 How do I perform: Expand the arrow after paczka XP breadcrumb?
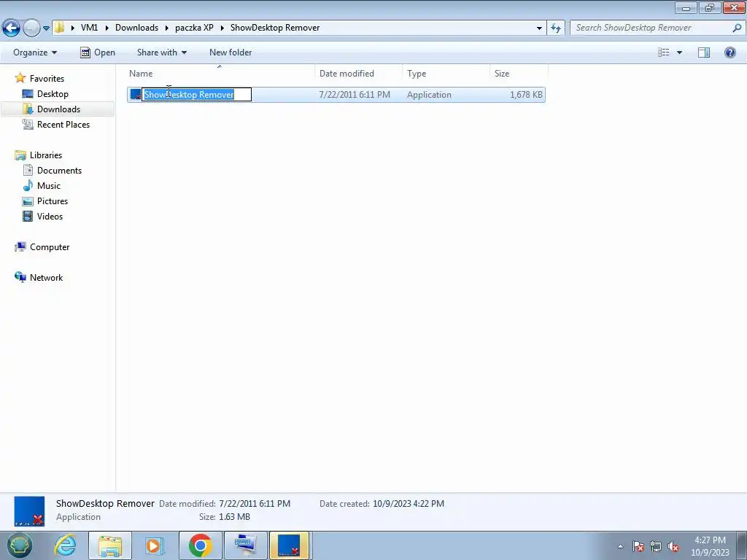click(x=222, y=28)
